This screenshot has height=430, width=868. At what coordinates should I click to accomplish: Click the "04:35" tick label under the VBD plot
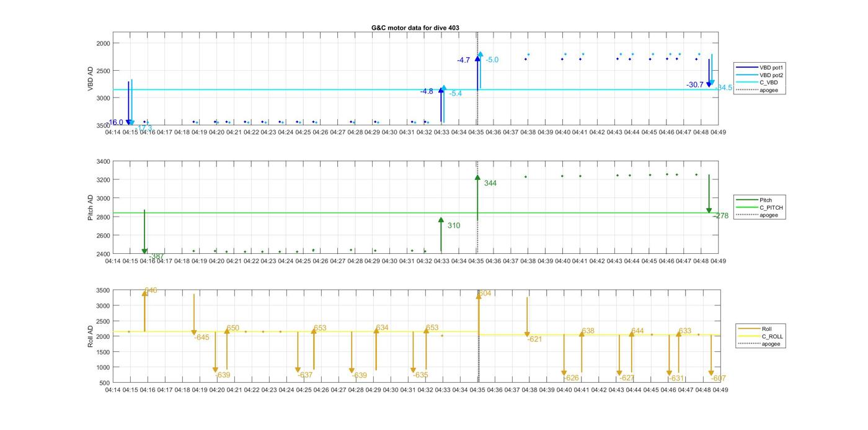(476, 132)
